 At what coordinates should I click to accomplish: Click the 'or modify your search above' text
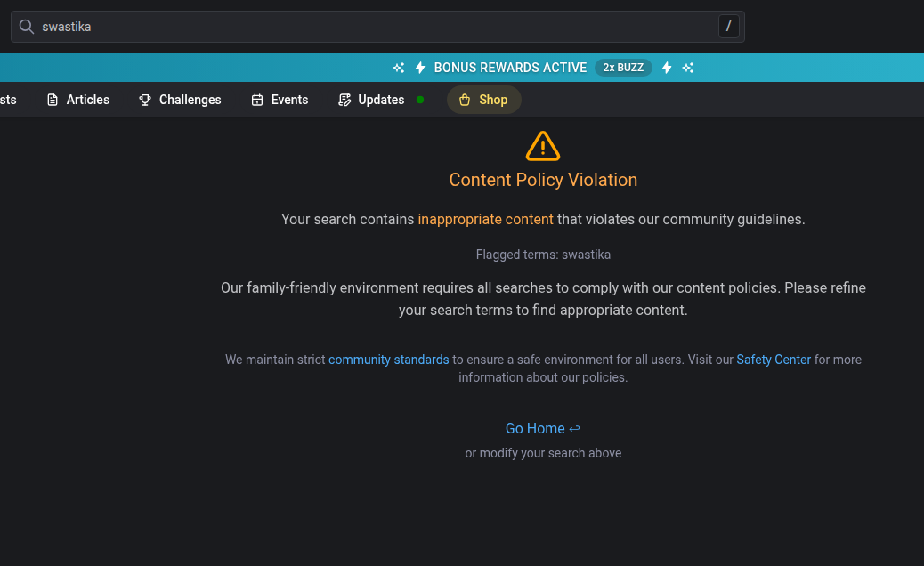[543, 453]
